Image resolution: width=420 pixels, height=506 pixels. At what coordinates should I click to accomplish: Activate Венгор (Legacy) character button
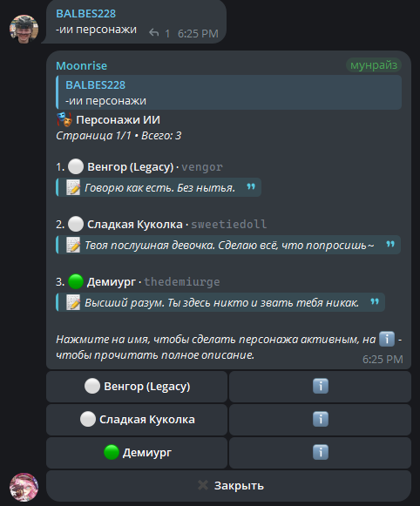(137, 387)
